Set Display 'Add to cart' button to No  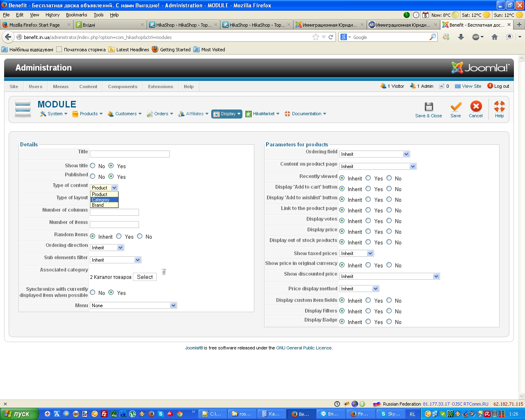pyautogui.click(x=389, y=189)
